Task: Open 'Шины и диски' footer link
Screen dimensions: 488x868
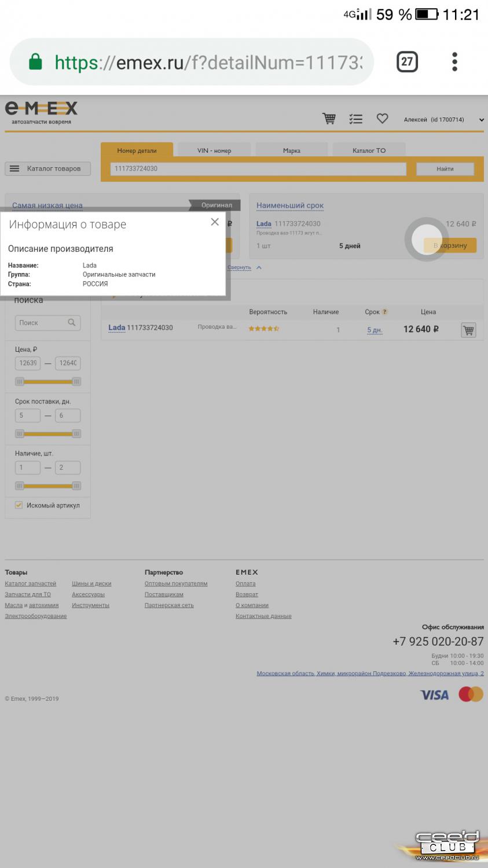Action: (x=91, y=583)
